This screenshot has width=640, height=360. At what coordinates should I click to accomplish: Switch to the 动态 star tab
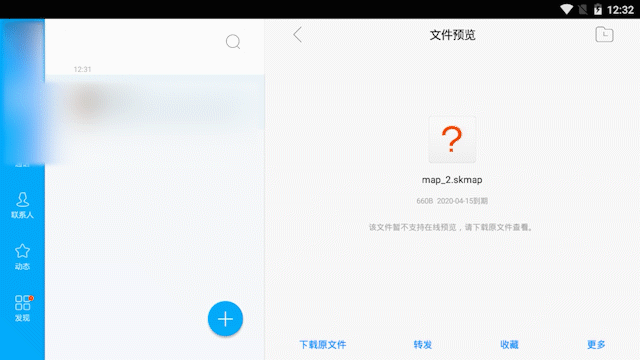[22, 257]
